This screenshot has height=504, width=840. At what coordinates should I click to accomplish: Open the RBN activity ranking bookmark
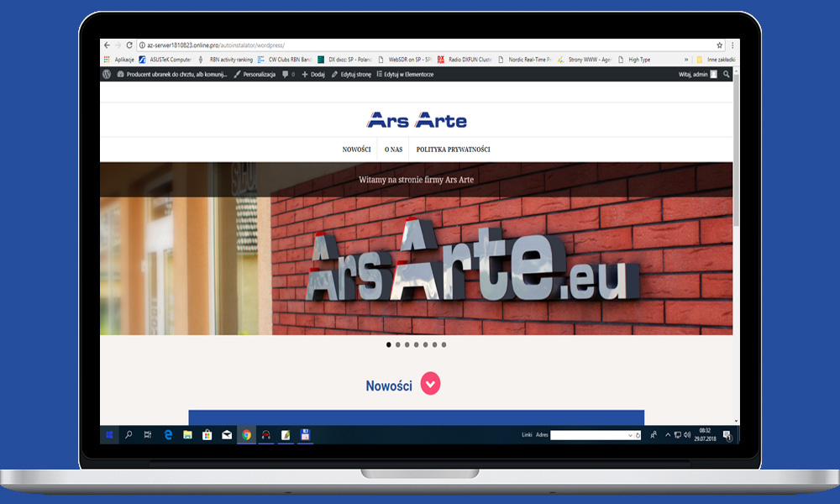point(225,60)
